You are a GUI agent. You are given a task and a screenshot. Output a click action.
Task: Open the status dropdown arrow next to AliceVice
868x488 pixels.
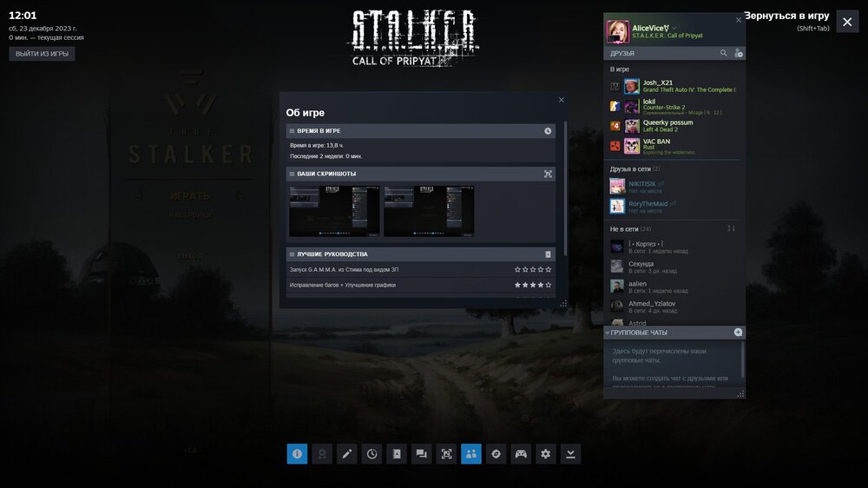point(674,29)
